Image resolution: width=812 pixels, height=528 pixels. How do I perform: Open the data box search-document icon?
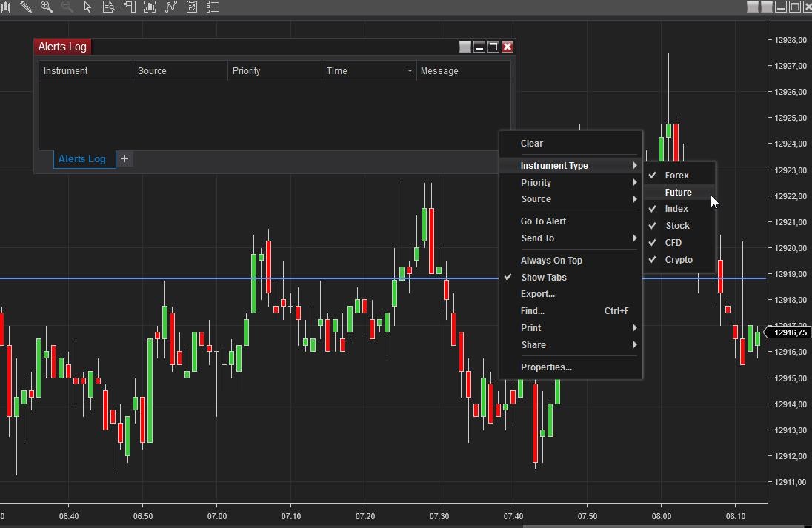click(x=108, y=7)
